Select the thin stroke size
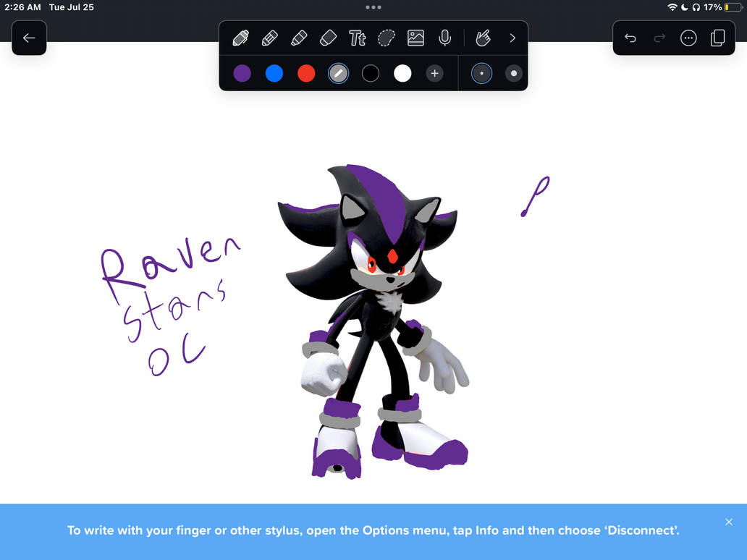 [x=481, y=73]
